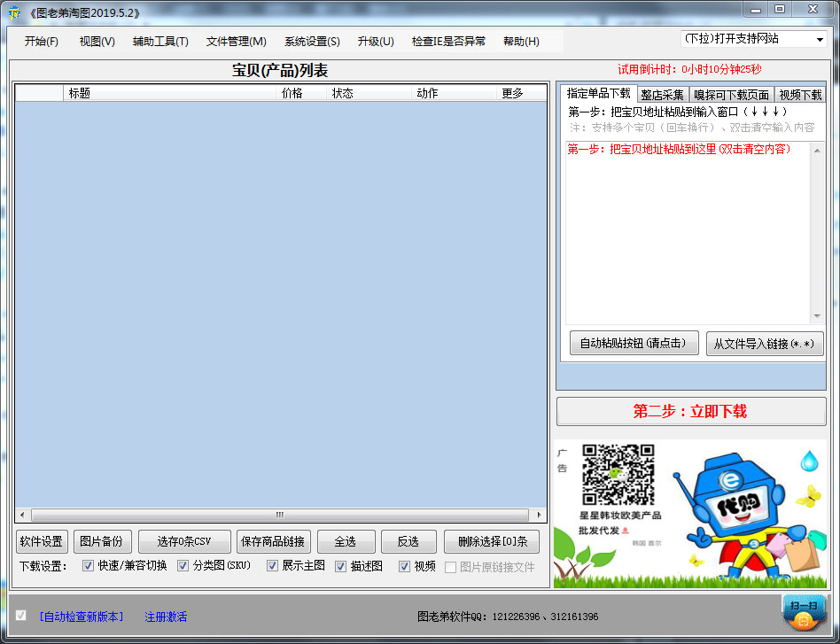Start download via 第二步:立即下载

coord(691,410)
